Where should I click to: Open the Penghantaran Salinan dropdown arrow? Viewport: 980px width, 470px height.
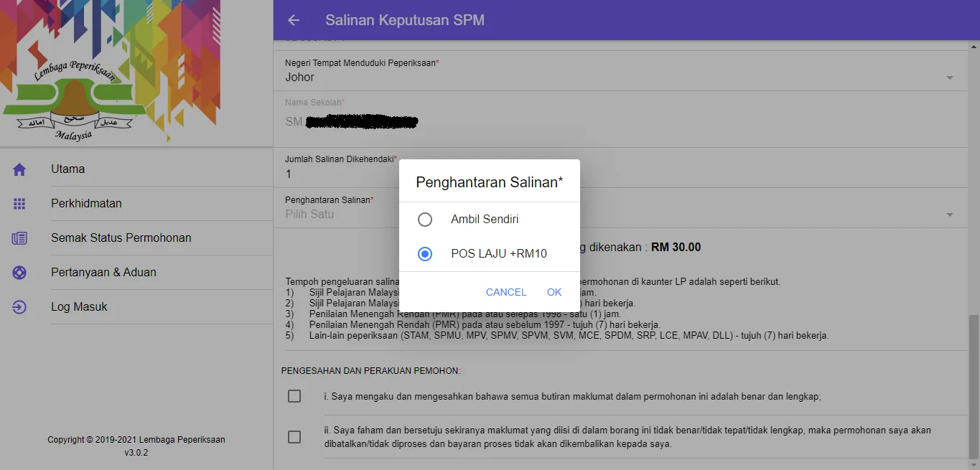(950, 215)
